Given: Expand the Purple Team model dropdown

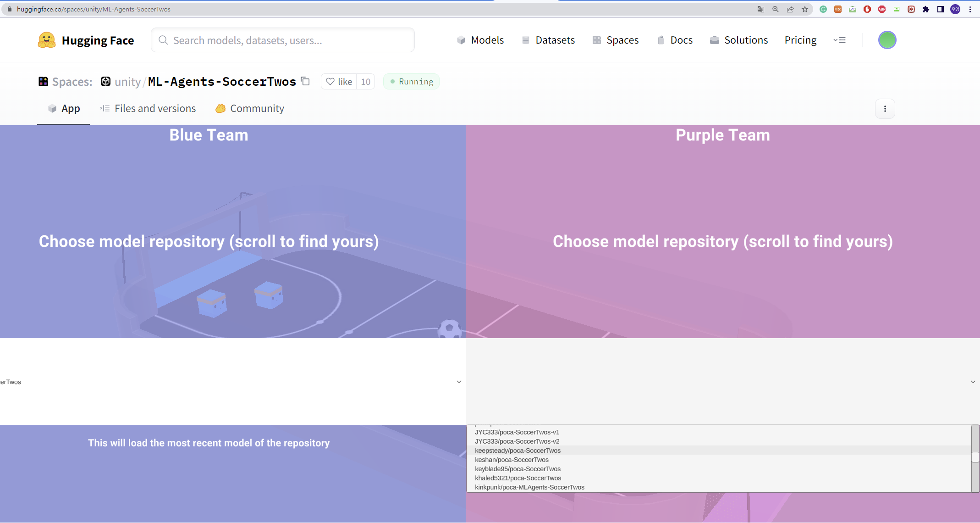Looking at the screenshot, I should coord(973,382).
